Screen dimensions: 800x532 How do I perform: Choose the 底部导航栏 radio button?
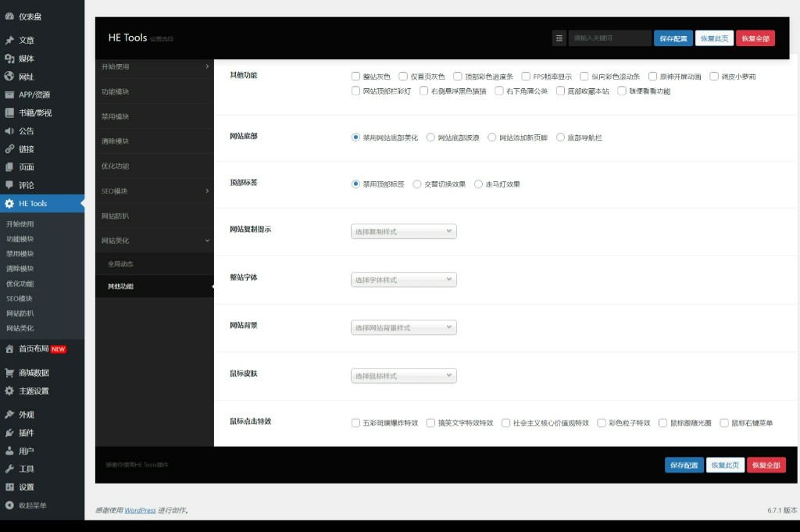click(560, 137)
